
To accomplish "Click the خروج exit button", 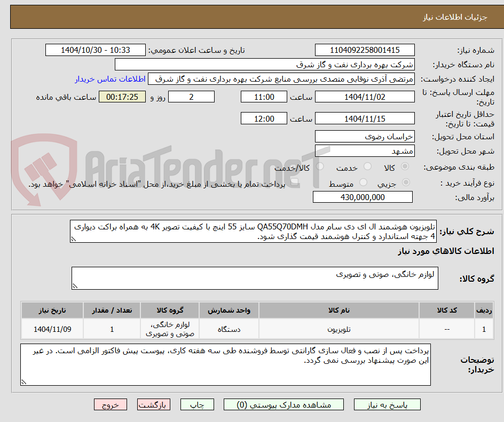I will pyautogui.click(x=111, y=404).
